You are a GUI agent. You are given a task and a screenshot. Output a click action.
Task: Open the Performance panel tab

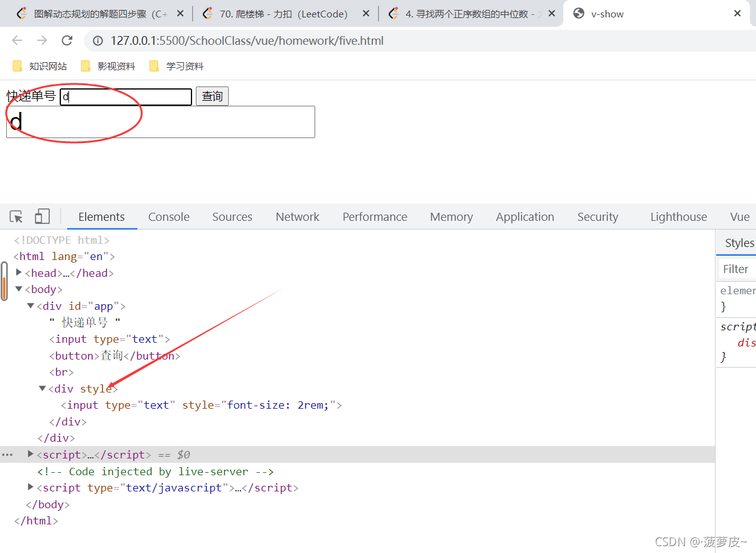[x=375, y=216]
